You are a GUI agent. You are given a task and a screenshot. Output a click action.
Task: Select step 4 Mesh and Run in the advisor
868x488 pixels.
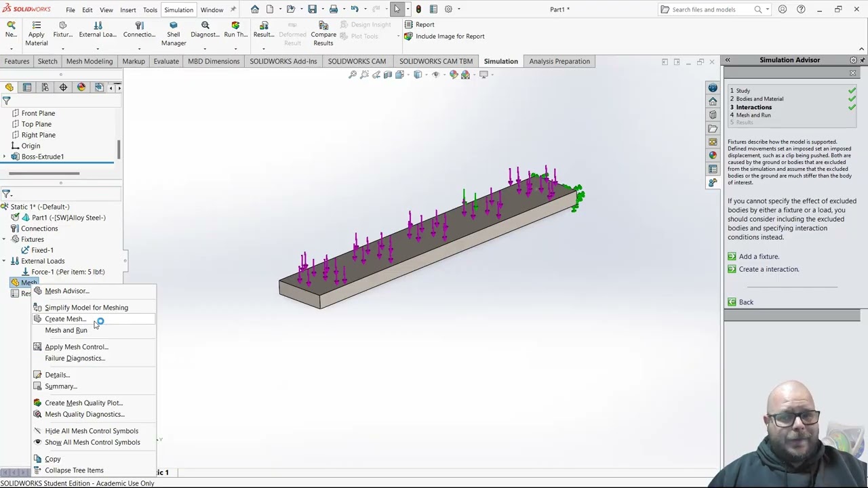(x=753, y=115)
